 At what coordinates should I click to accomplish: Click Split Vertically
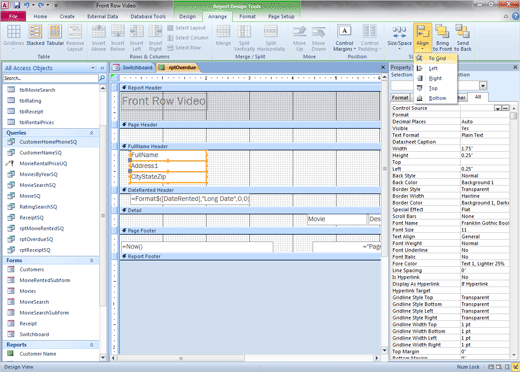click(x=244, y=38)
